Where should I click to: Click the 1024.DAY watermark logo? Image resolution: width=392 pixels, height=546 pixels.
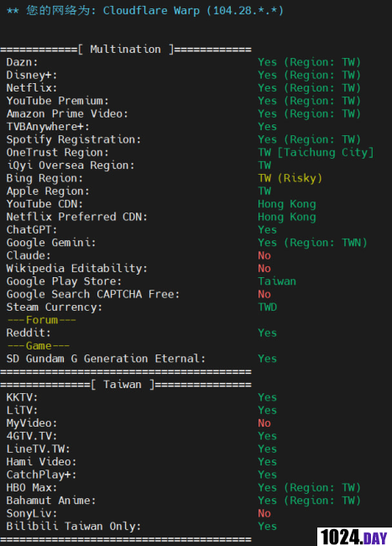[354, 537]
